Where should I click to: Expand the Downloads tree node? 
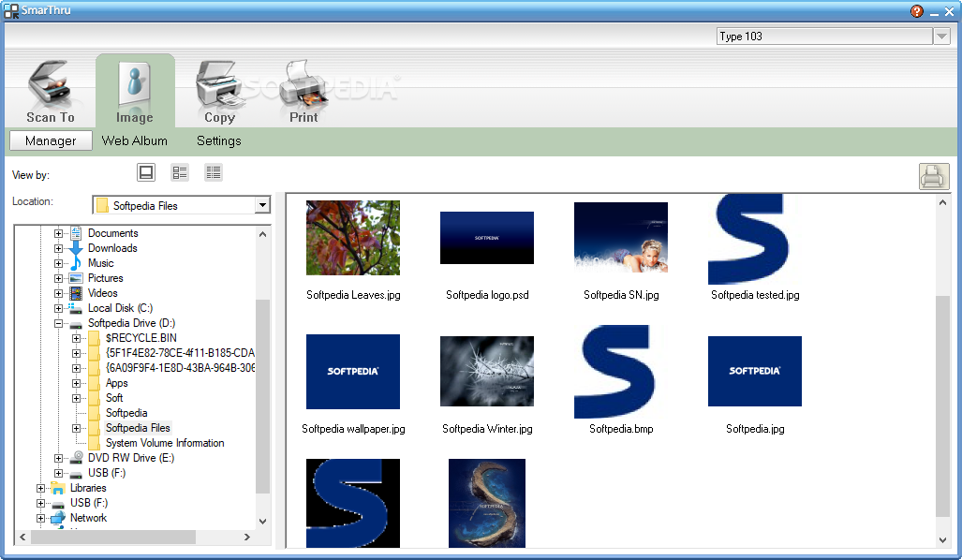(x=58, y=248)
